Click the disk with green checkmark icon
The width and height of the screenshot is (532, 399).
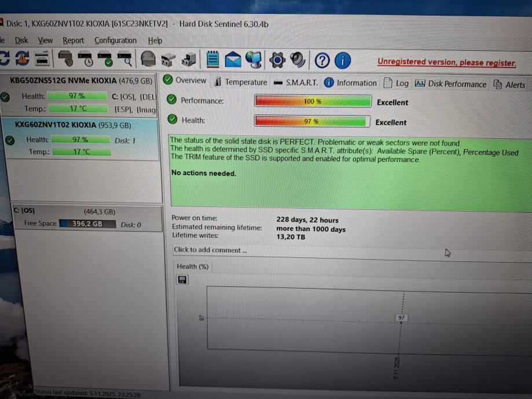(x=105, y=58)
